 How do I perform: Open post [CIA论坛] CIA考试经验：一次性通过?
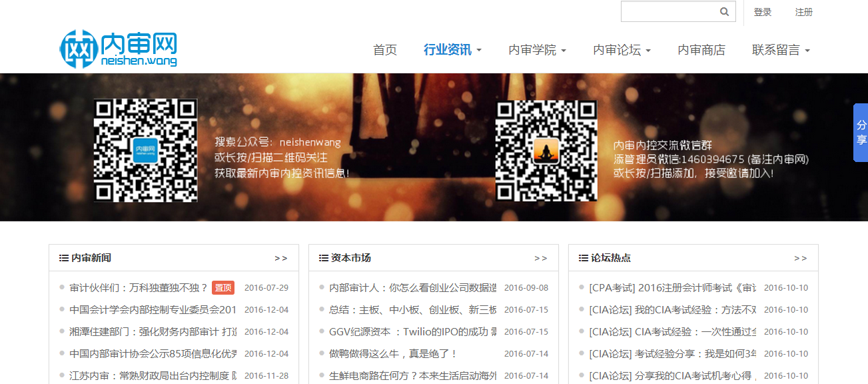click(673, 332)
